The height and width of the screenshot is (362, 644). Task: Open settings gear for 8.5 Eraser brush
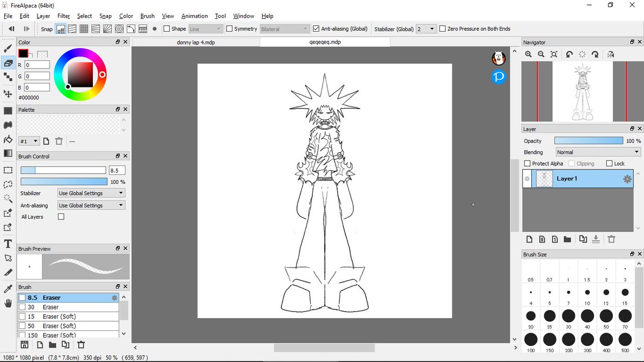[114, 298]
